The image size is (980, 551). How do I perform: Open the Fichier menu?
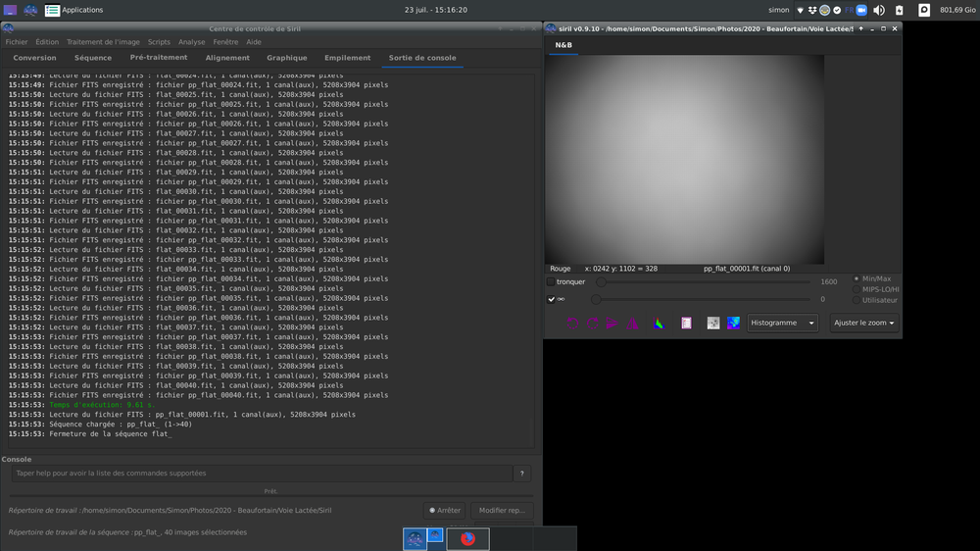pos(17,42)
